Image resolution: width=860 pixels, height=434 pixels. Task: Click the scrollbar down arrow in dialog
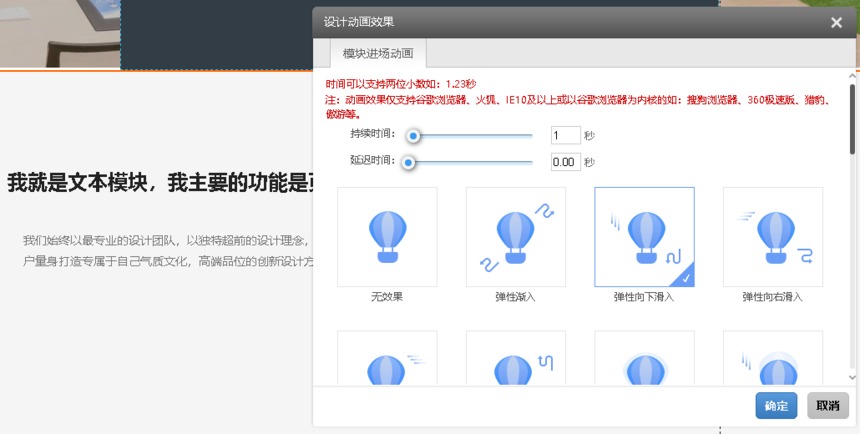[852, 377]
